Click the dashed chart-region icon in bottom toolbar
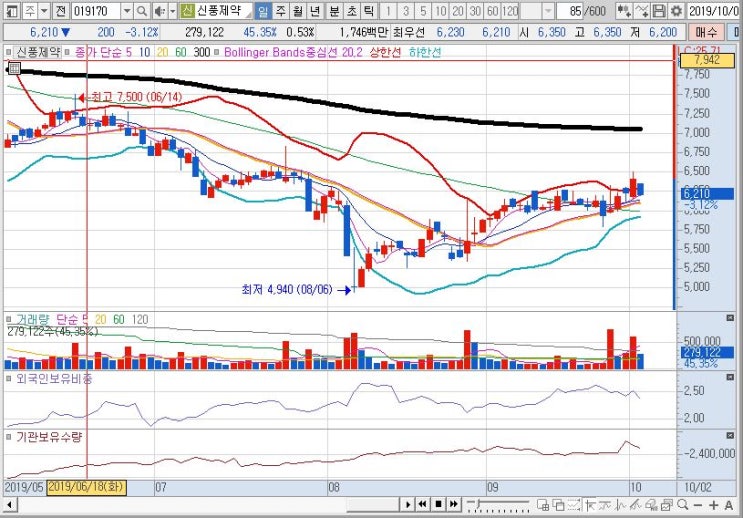 (574, 505)
